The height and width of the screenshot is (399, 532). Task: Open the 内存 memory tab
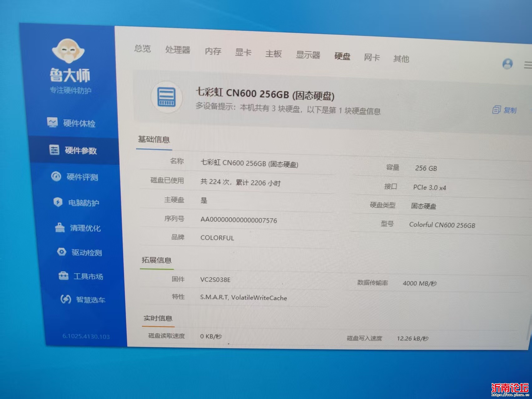(x=213, y=51)
